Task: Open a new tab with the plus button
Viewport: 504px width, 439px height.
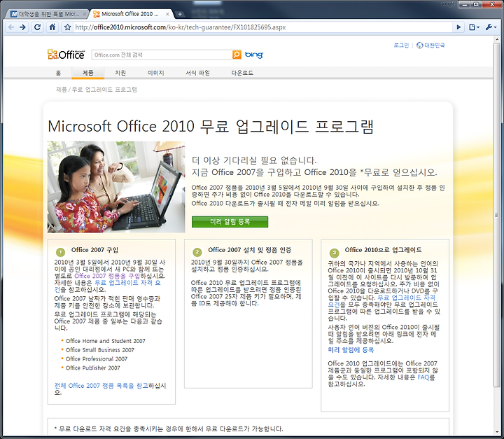Action: click(x=180, y=14)
